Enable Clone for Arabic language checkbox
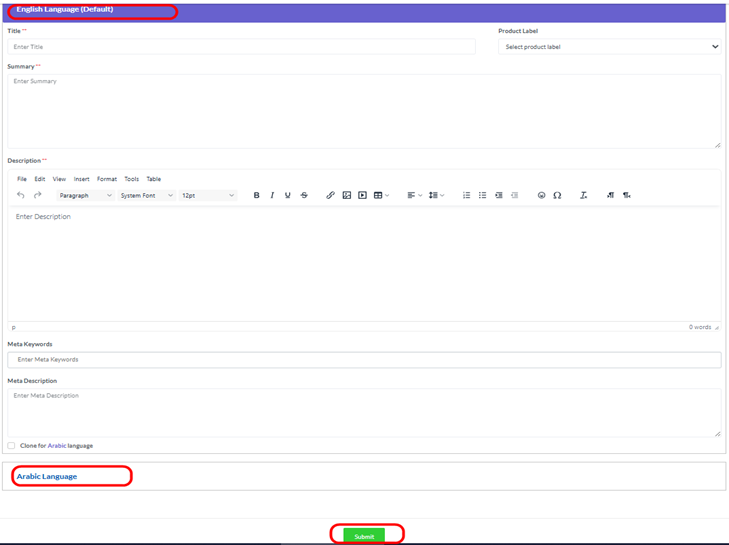The width and height of the screenshot is (729, 545). (x=12, y=446)
